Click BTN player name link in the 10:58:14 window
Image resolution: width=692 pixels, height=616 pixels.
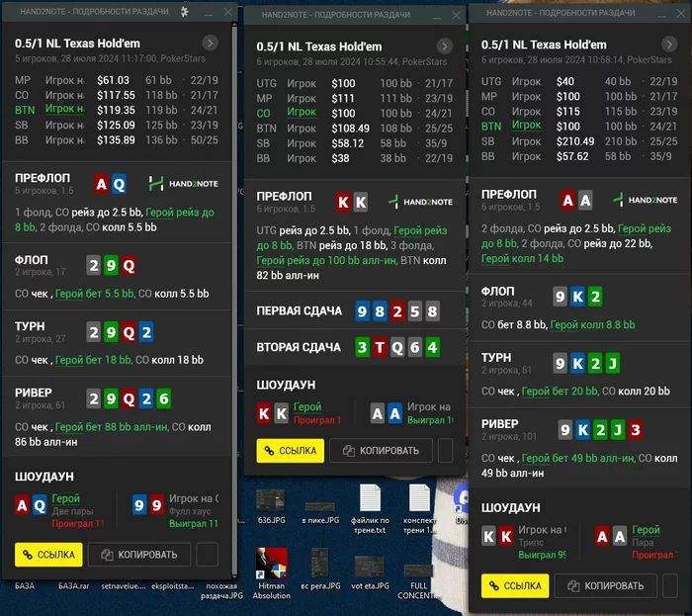[x=527, y=126]
